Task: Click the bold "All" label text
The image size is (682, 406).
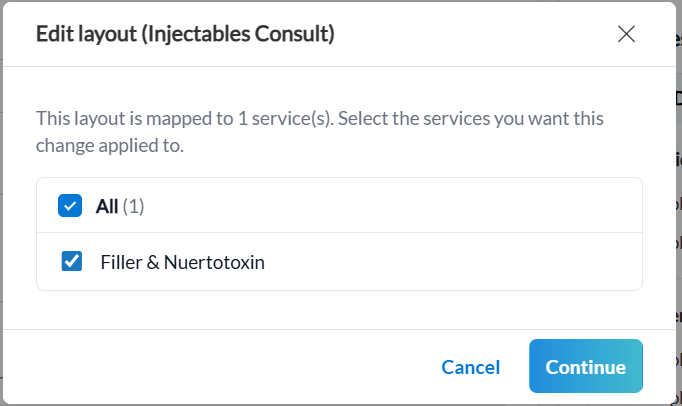Action: point(107,206)
